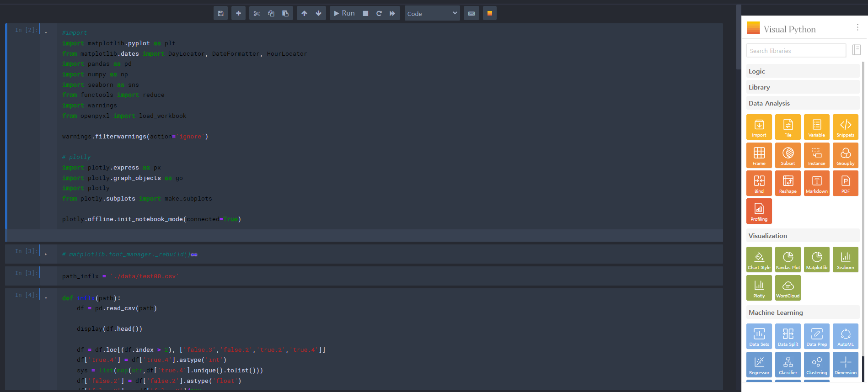Open the Regressor tool
Viewport: 868px width, 392px height.
pos(759,365)
